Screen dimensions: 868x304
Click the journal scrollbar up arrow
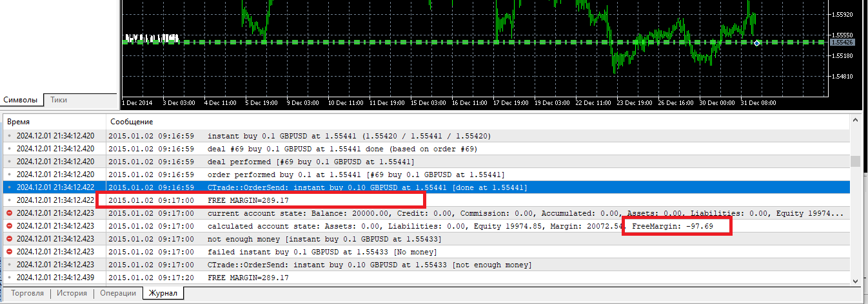point(855,120)
